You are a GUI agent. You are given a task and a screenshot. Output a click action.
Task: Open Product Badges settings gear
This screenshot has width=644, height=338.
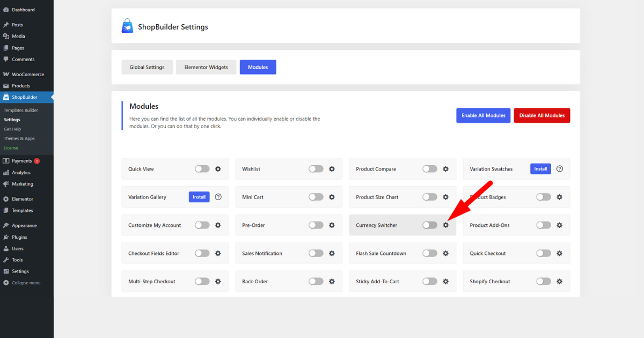pos(559,197)
